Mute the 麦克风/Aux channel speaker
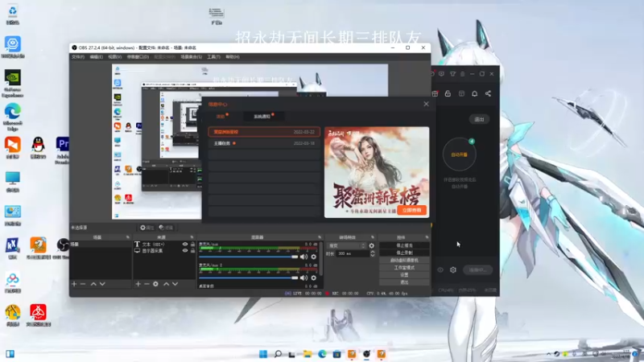Viewport: 644px width, 362px height. click(303, 257)
